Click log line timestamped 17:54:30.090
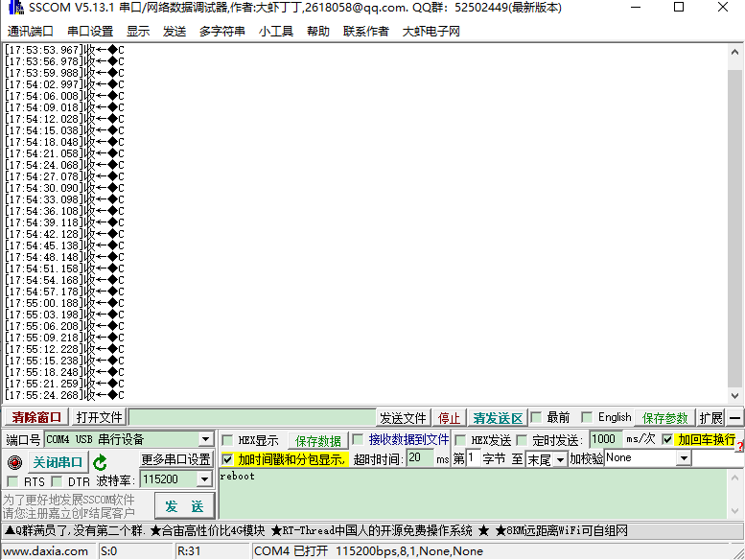This screenshot has width=745, height=560. click(x=64, y=188)
